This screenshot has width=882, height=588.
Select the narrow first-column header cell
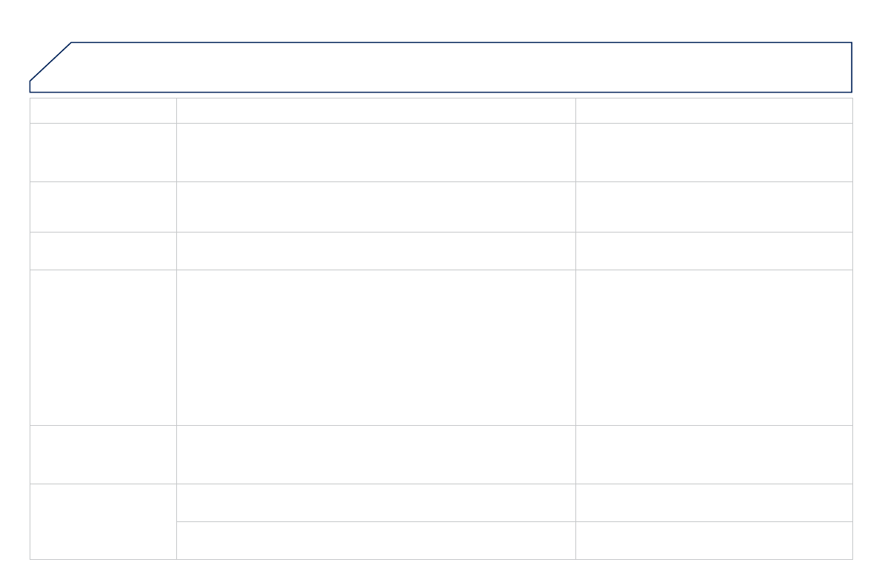point(103,110)
